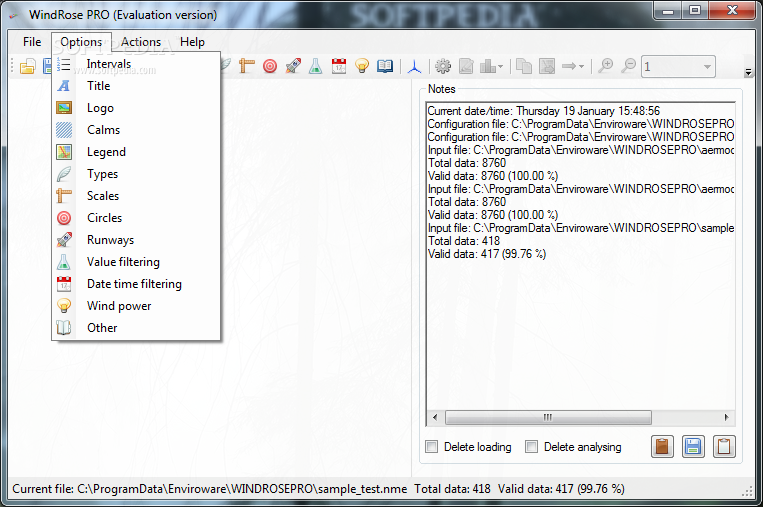Click 'Total data: 418' in the status bar
Screen dimensions: 763x507
pyautogui.click(x=452, y=489)
